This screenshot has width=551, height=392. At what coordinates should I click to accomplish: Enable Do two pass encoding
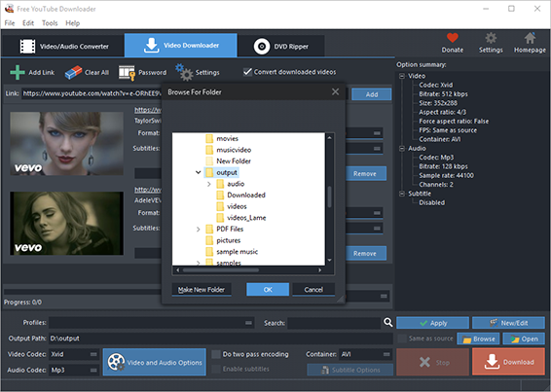tap(216, 354)
